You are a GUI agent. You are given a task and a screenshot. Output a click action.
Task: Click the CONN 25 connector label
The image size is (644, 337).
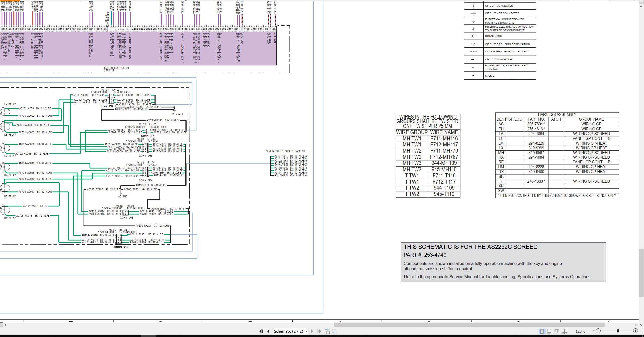click(145, 180)
